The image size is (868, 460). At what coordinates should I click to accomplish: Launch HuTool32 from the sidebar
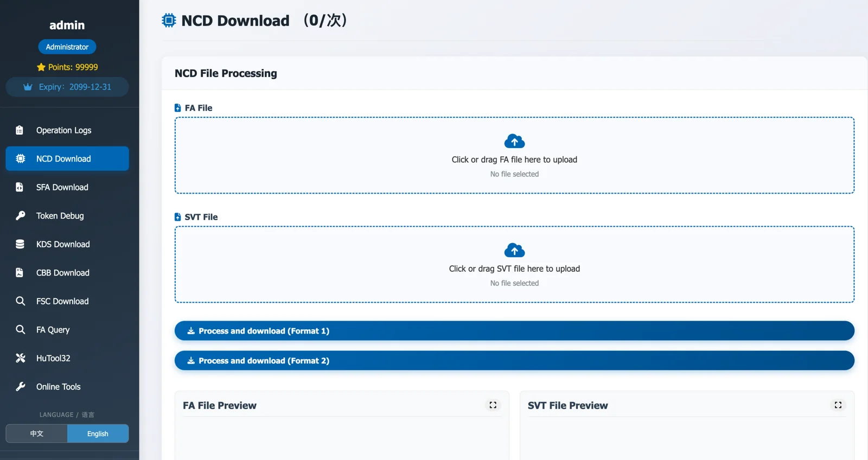[67, 358]
